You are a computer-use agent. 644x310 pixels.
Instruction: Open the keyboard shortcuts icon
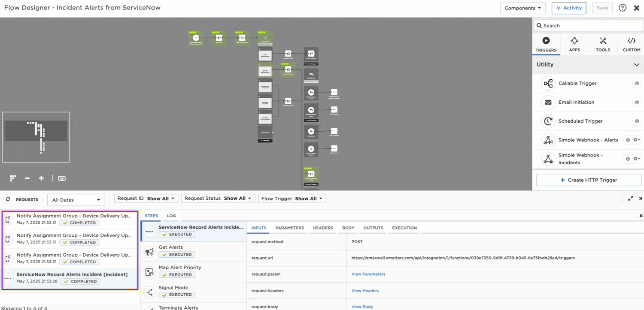(62, 178)
